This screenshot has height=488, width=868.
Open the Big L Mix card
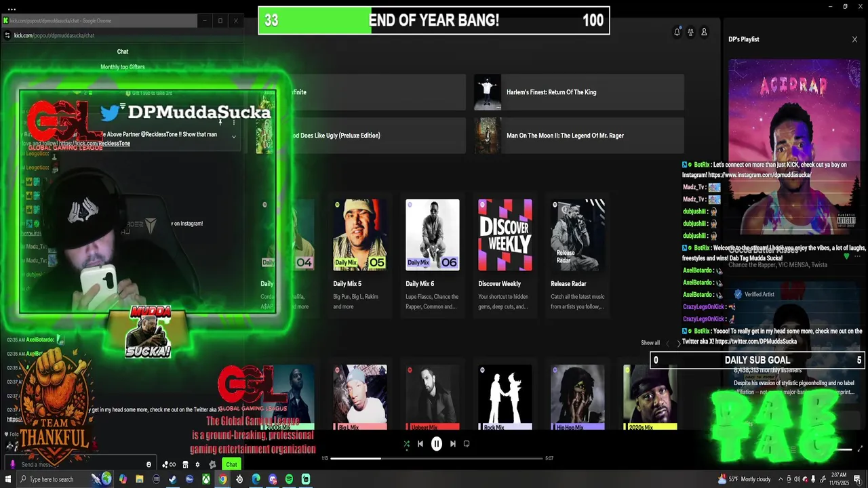pyautogui.click(x=360, y=398)
